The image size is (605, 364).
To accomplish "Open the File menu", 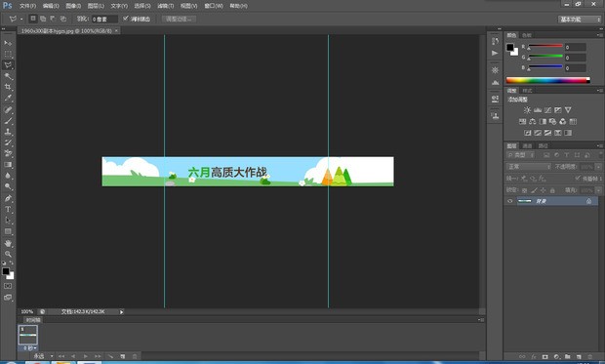I will coord(27,6).
